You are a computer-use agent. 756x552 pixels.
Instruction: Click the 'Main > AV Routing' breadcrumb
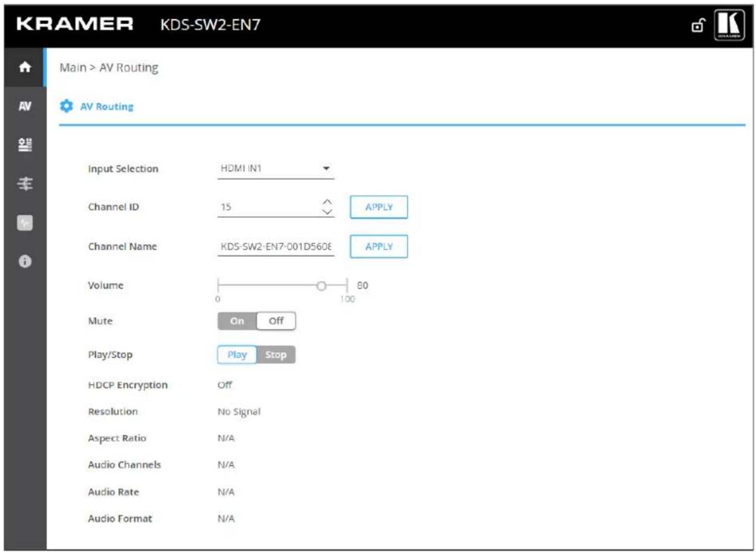pyautogui.click(x=109, y=68)
